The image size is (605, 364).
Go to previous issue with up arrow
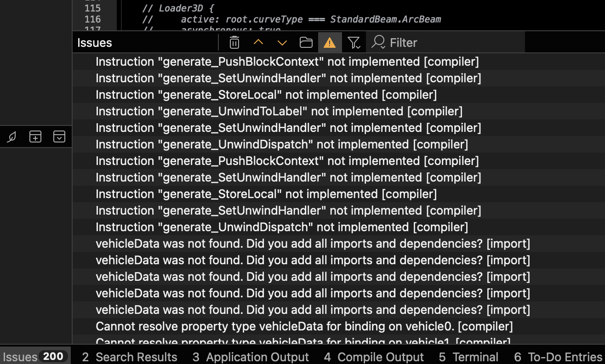coord(258,43)
